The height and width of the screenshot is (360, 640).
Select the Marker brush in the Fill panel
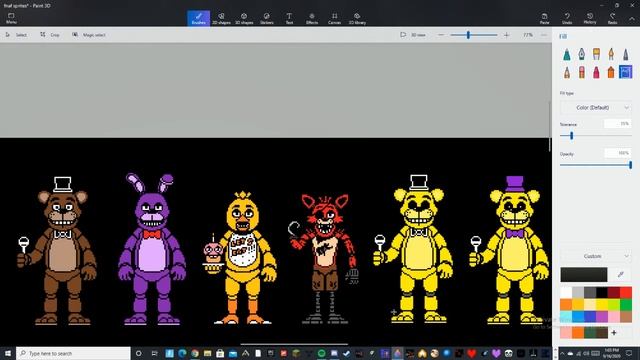point(567,54)
